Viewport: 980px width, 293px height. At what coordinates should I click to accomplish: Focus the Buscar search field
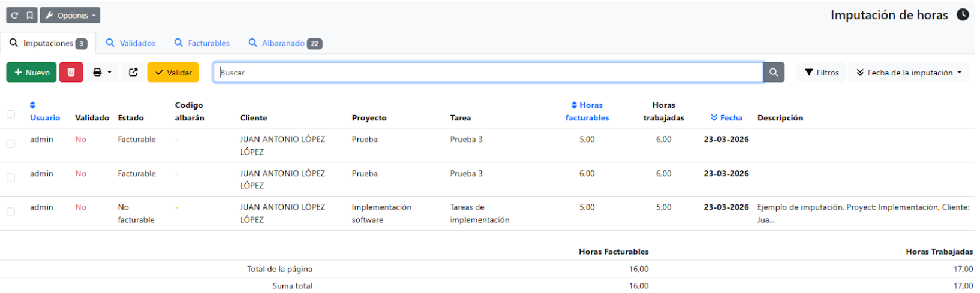(488, 73)
